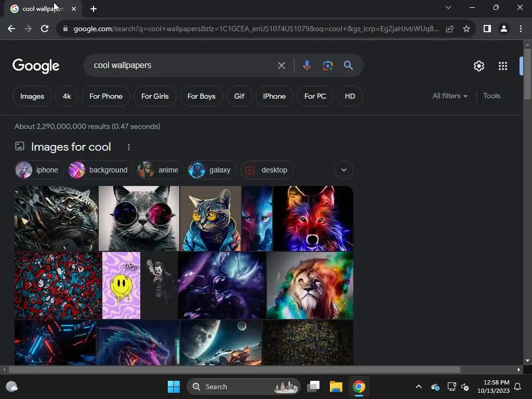Open the Google apps grid
Viewport: 532px width, 399px height.
(x=503, y=66)
